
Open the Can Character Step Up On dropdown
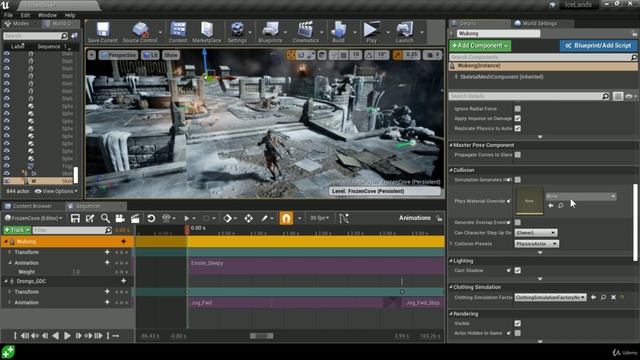pos(536,233)
